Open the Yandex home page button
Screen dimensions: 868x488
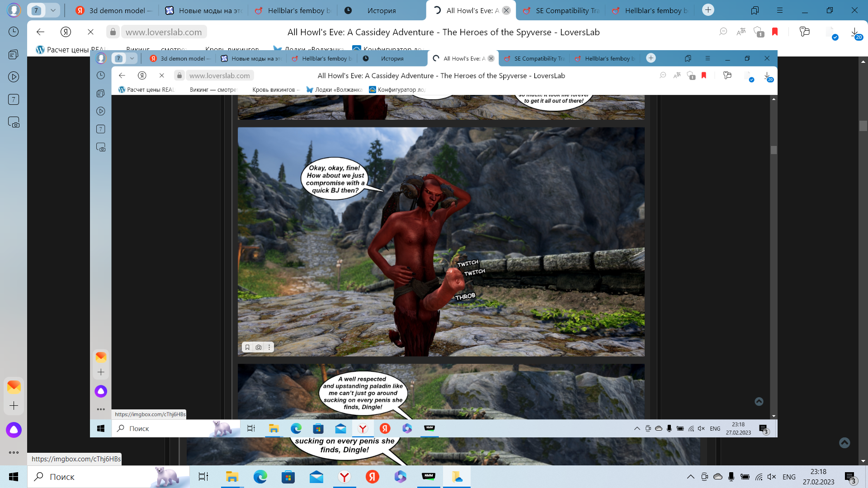[x=66, y=32]
